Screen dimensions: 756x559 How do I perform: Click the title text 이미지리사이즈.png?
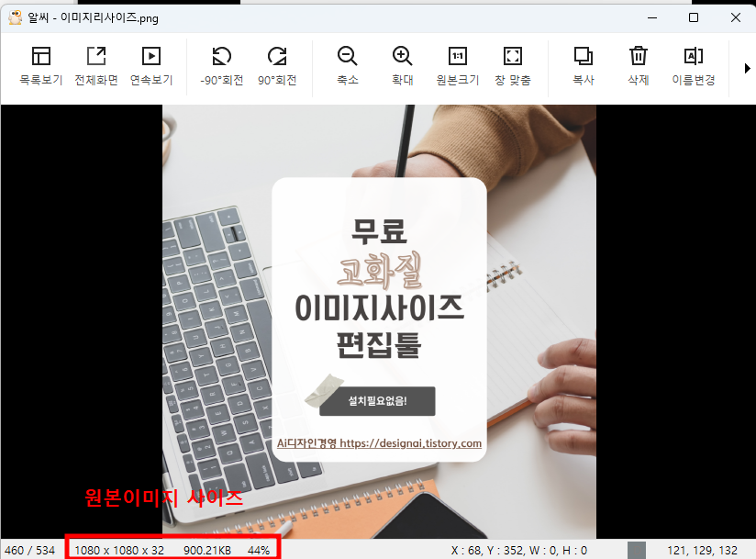pos(109,17)
